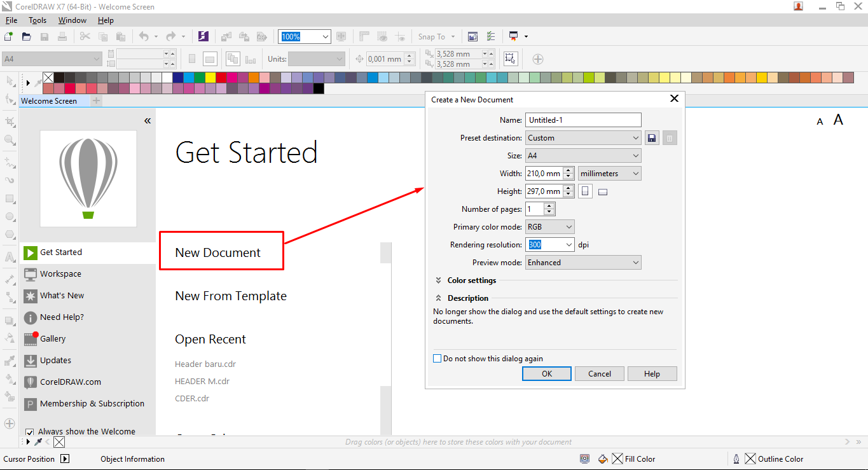
Task: Click the plus button to add a new tab
Action: pyautogui.click(x=96, y=100)
